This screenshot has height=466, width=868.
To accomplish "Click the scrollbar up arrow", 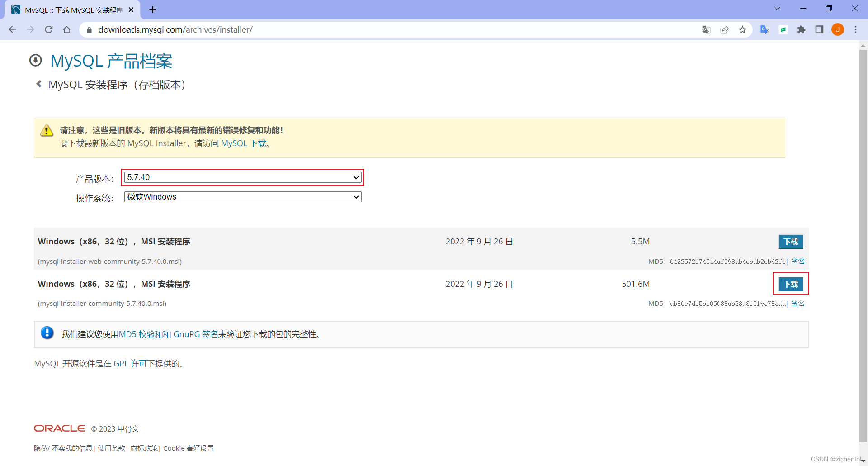I will pyautogui.click(x=863, y=45).
